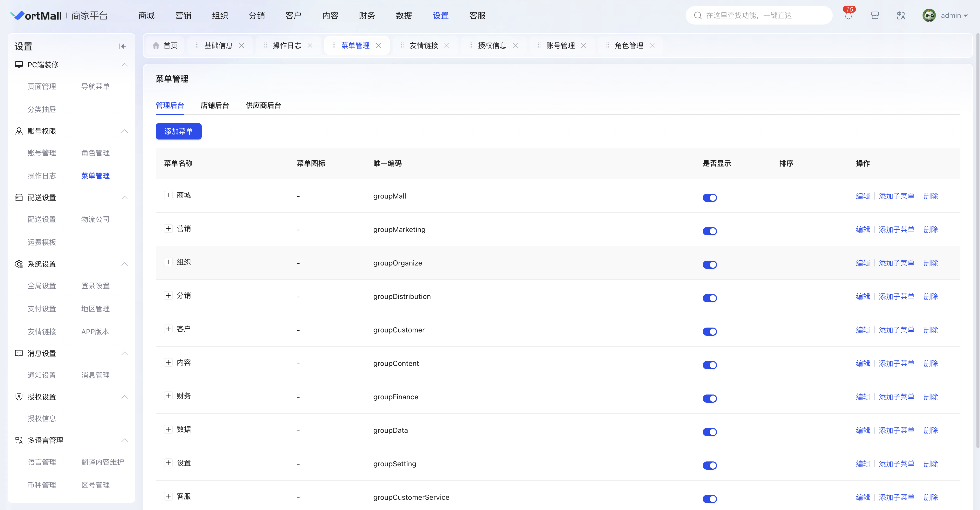
Task: Click the admin avatar image
Action: (929, 16)
